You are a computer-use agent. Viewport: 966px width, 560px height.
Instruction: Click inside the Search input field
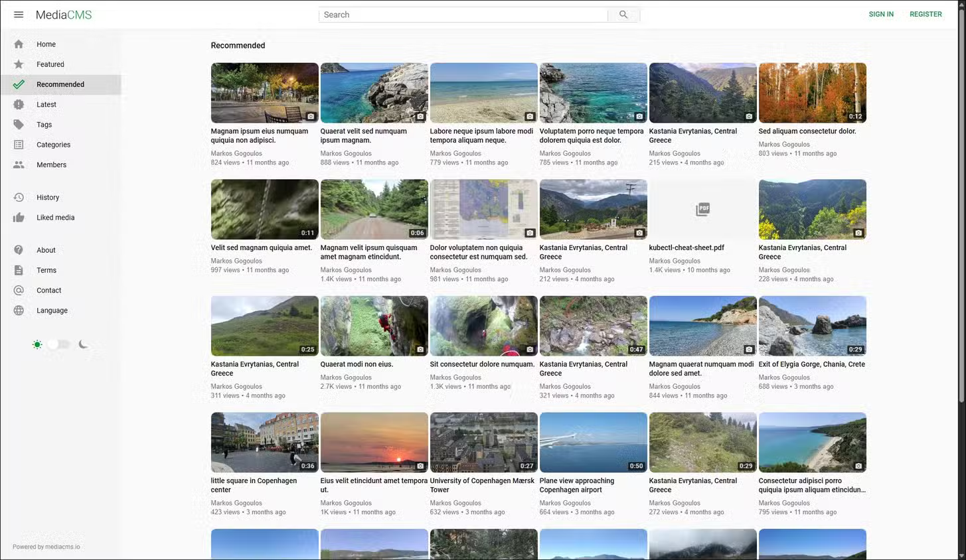tap(463, 15)
